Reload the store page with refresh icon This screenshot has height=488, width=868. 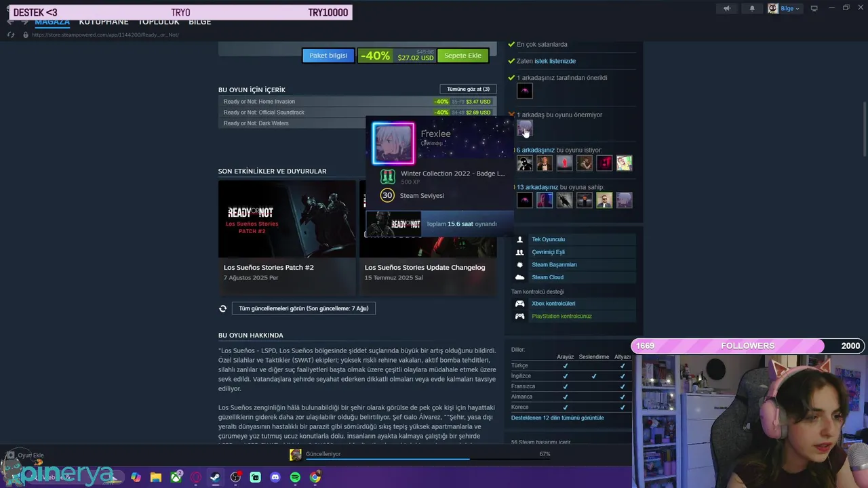[x=11, y=35]
